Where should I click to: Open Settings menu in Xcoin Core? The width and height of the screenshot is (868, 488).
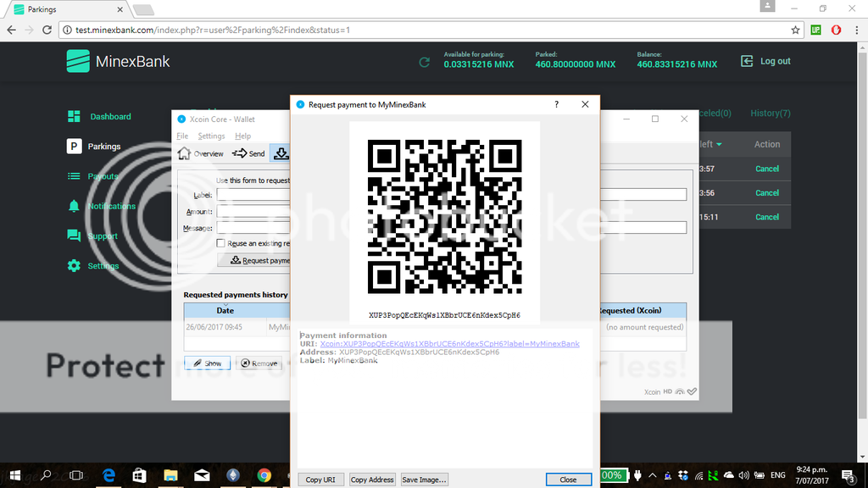click(x=211, y=136)
